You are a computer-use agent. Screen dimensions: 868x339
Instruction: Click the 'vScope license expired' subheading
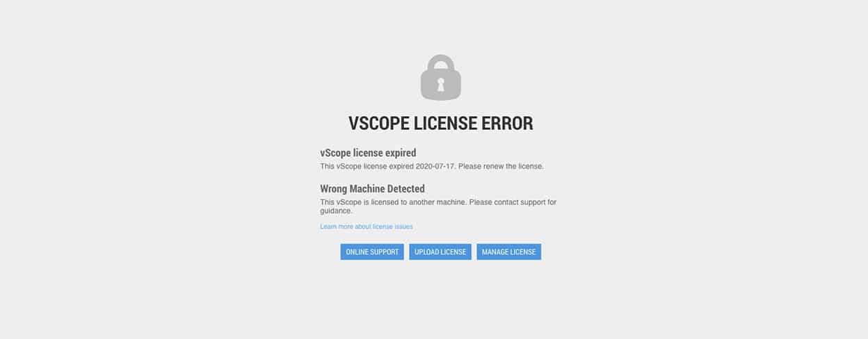pyautogui.click(x=368, y=153)
